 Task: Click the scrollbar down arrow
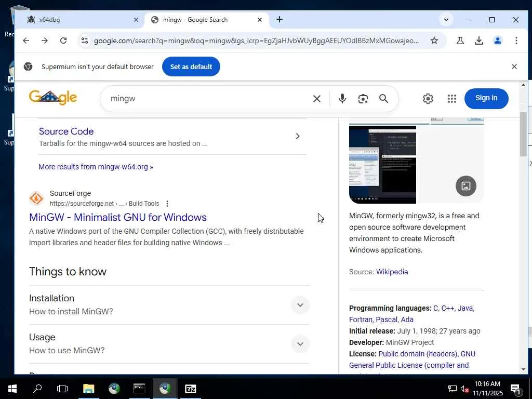[x=523, y=369]
